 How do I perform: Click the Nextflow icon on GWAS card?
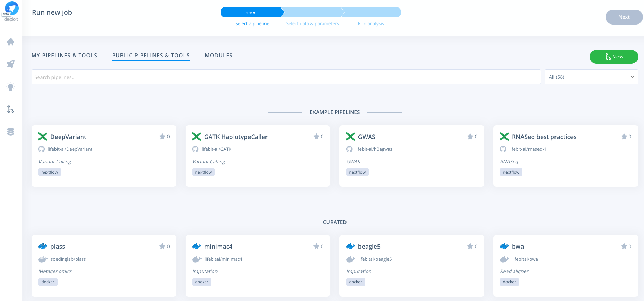coord(351,137)
